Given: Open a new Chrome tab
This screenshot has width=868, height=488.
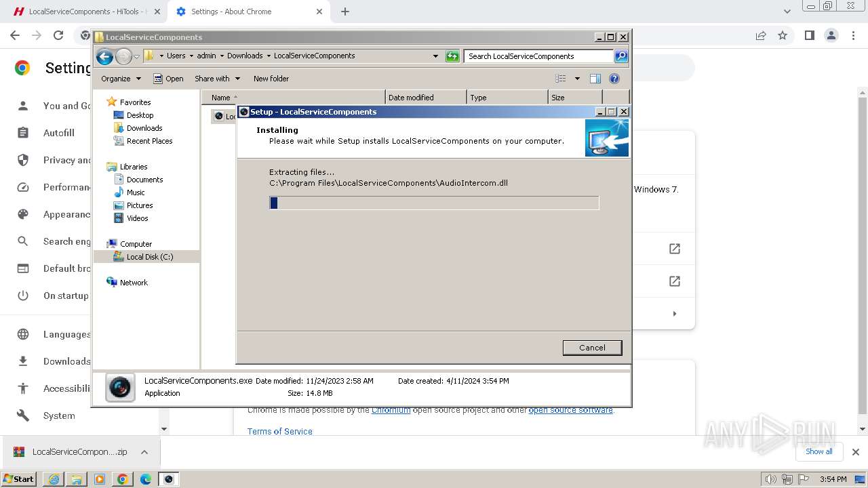Looking at the screenshot, I should point(345,12).
